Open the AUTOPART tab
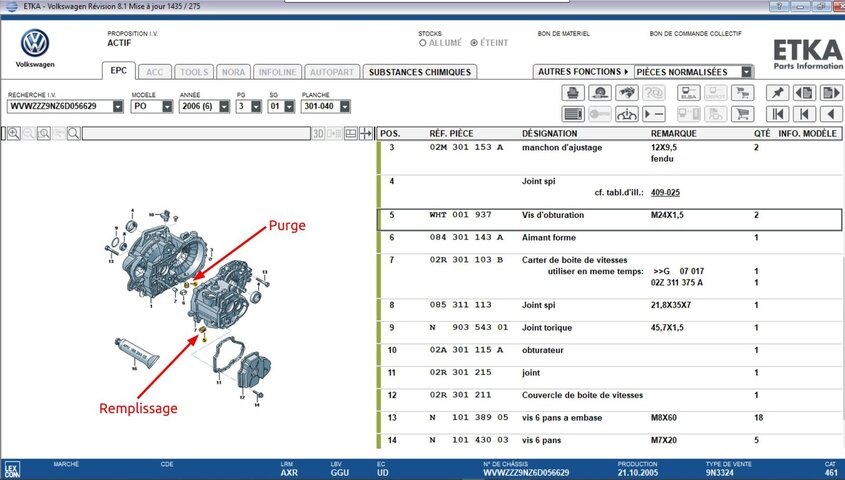Screen dimensions: 845x480 332,72
